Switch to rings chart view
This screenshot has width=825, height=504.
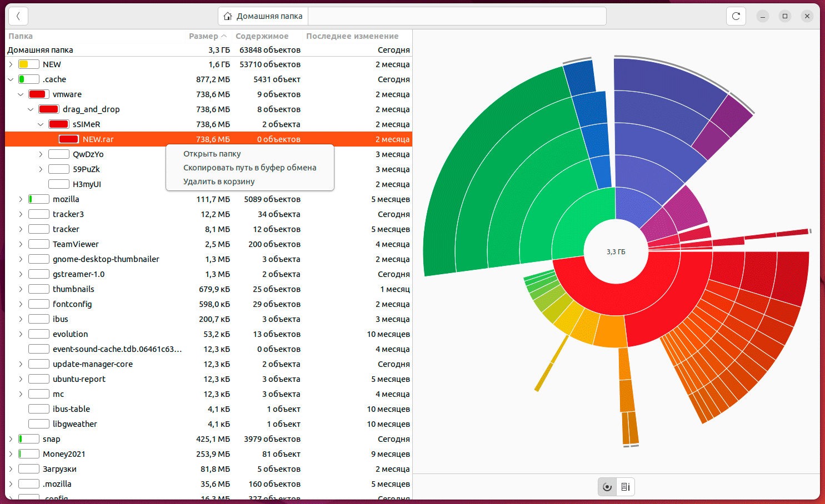[x=607, y=487]
